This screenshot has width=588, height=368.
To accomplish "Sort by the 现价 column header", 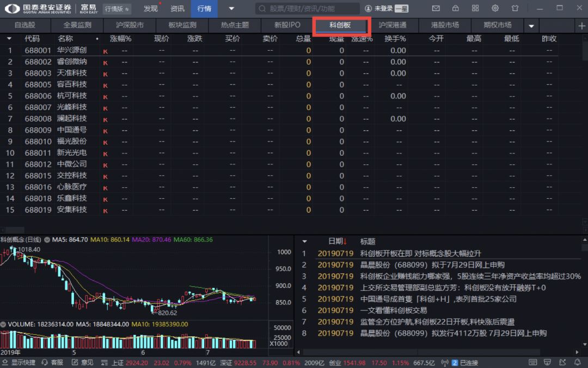I will [162, 39].
